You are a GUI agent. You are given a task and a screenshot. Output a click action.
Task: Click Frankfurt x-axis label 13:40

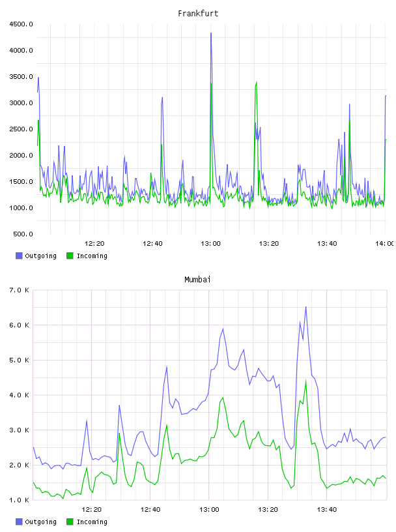coord(327,244)
